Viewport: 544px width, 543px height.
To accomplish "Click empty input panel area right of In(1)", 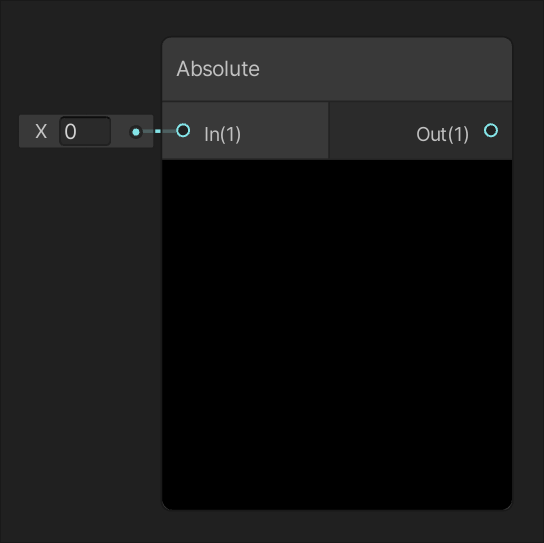I will click(x=284, y=131).
